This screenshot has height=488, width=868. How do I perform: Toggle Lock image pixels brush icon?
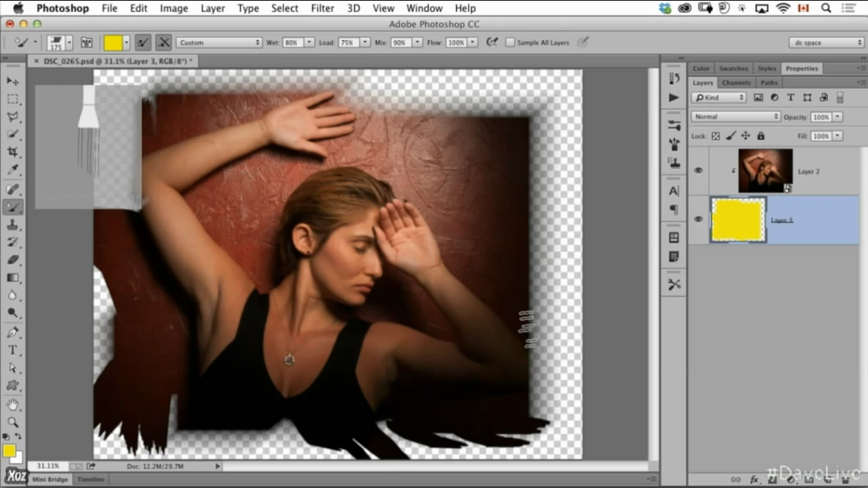click(731, 136)
